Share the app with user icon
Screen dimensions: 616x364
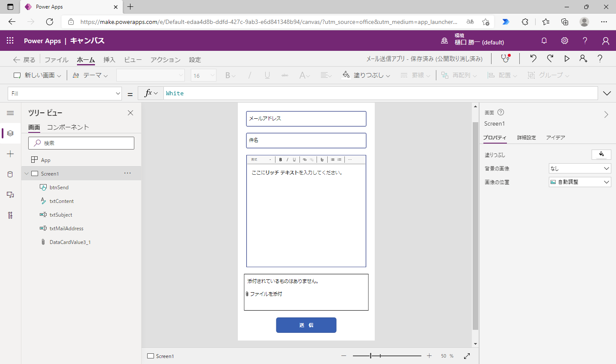[583, 59]
